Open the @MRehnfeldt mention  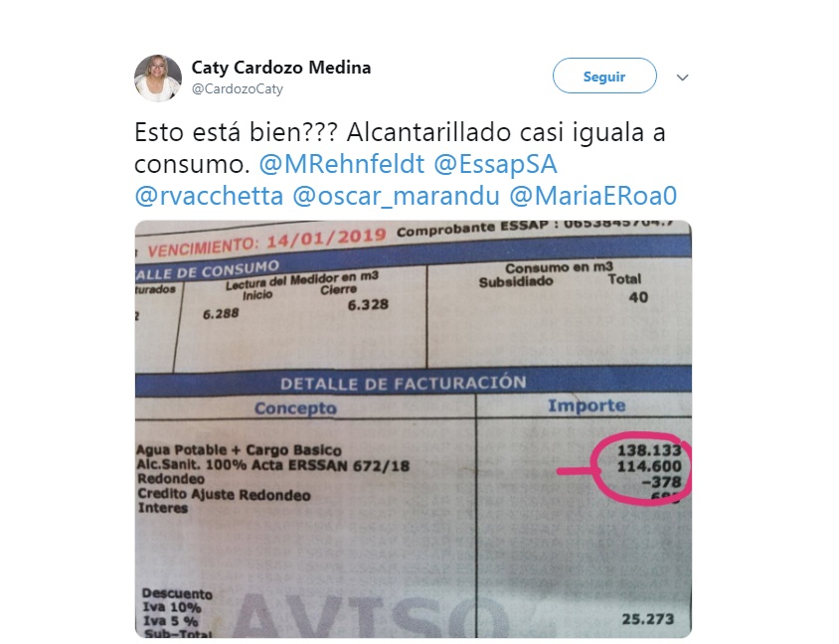(x=341, y=164)
